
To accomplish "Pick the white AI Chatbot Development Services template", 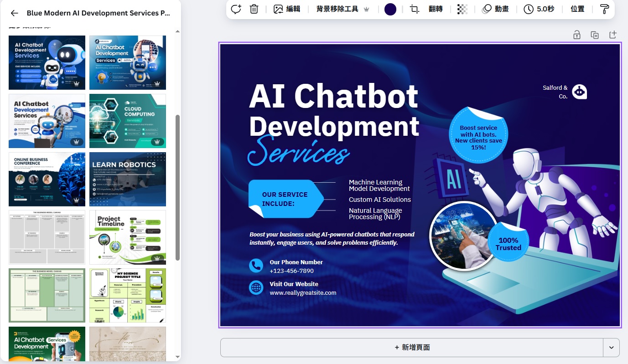I will click(47, 121).
